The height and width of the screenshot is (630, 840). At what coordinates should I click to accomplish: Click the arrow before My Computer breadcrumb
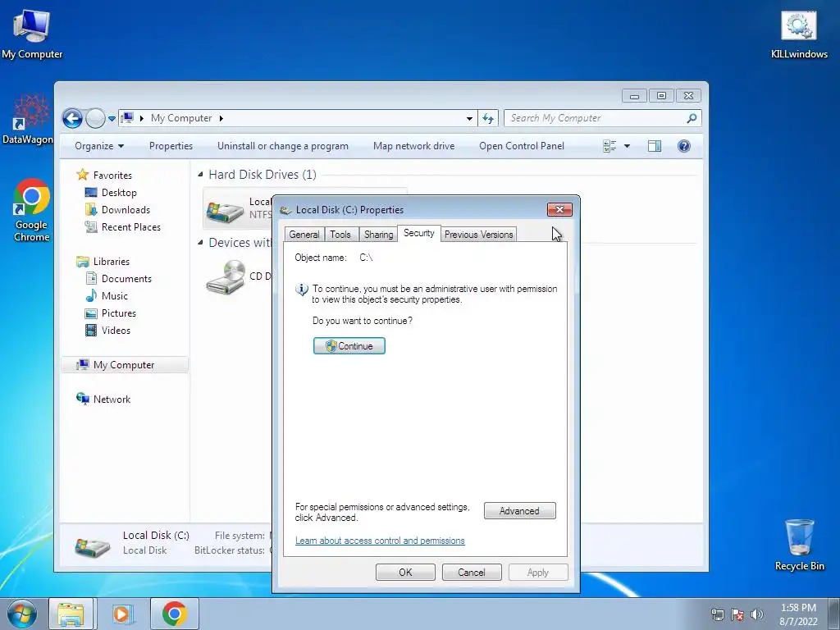pos(141,118)
